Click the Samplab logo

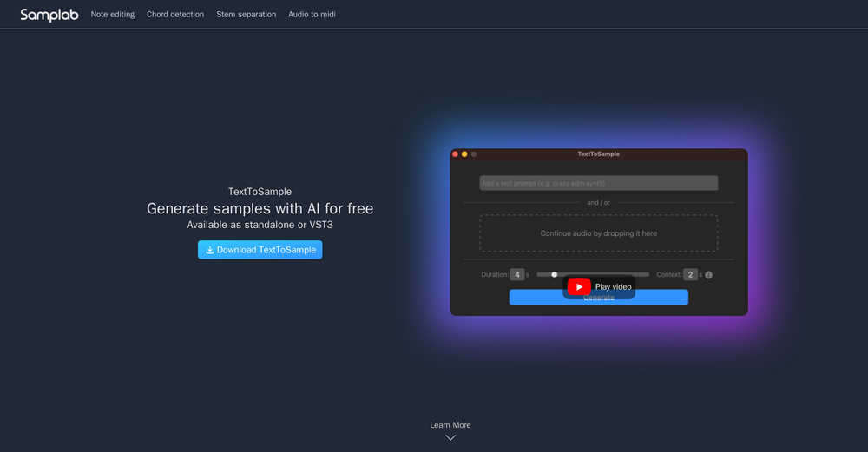pyautogui.click(x=49, y=15)
